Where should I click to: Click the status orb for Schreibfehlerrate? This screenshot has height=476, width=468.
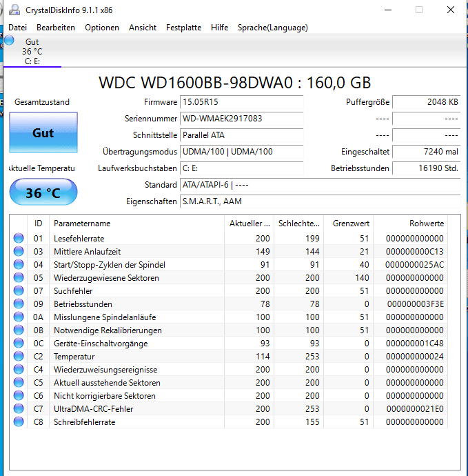point(19,422)
